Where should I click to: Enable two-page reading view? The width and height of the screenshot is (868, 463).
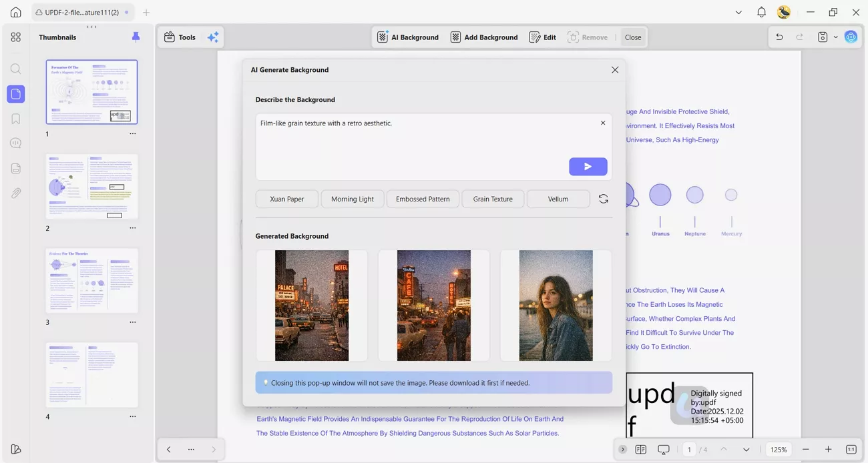641,449
